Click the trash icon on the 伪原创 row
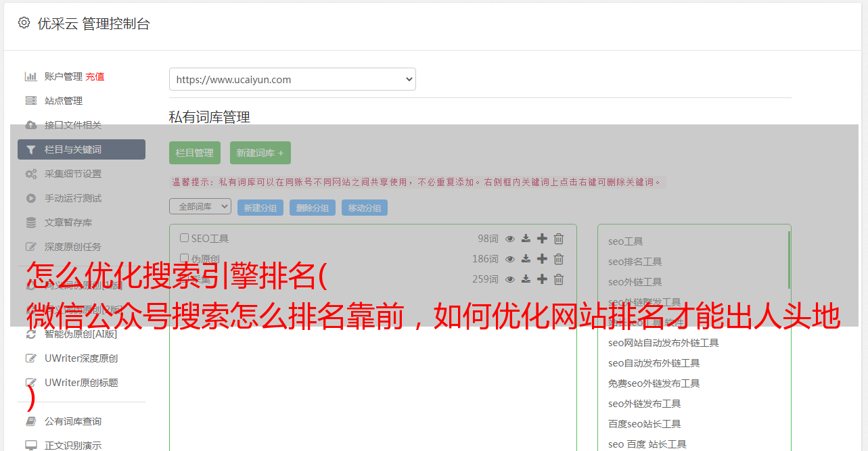This screenshot has height=451, width=868. [x=559, y=259]
